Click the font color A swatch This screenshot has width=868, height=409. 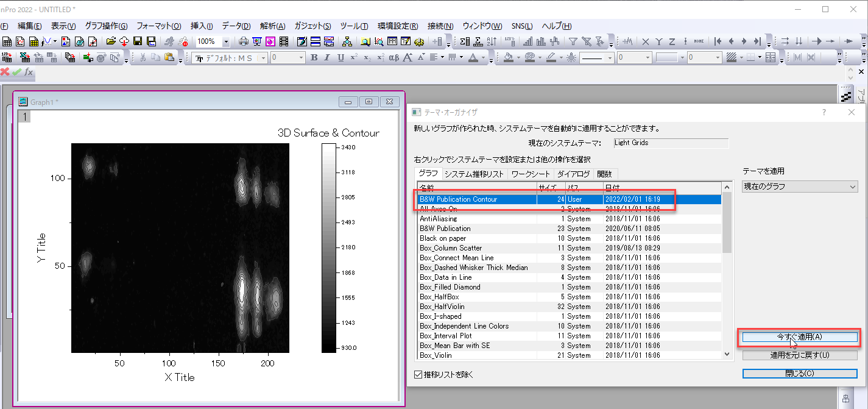click(473, 57)
